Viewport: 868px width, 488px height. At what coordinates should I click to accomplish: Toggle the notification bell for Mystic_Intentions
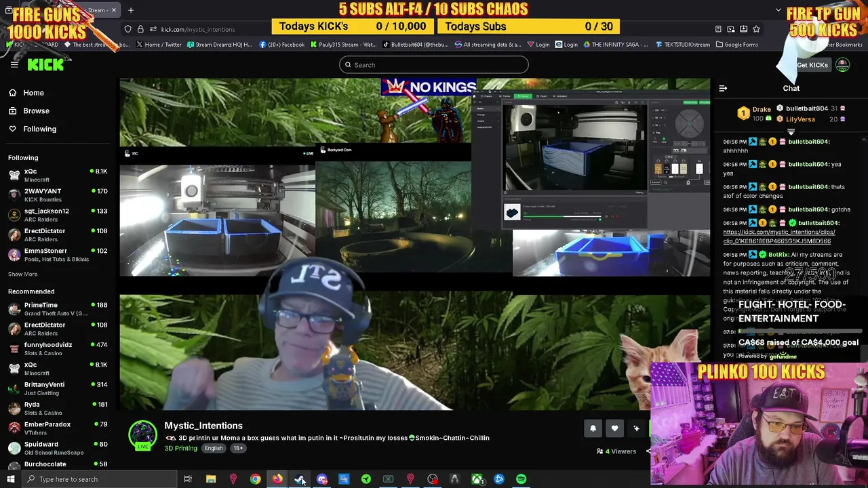click(x=593, y=428)
